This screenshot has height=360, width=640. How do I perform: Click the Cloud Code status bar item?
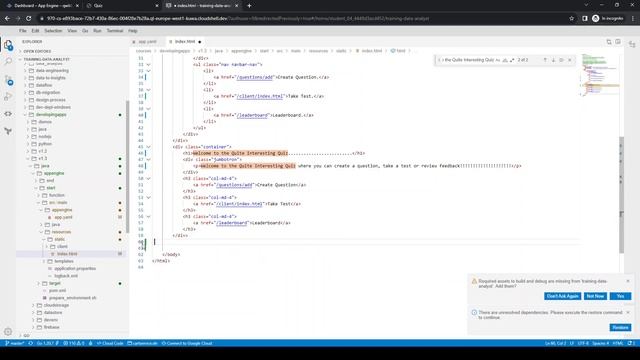pyautogui.click(x=110, y=343)
